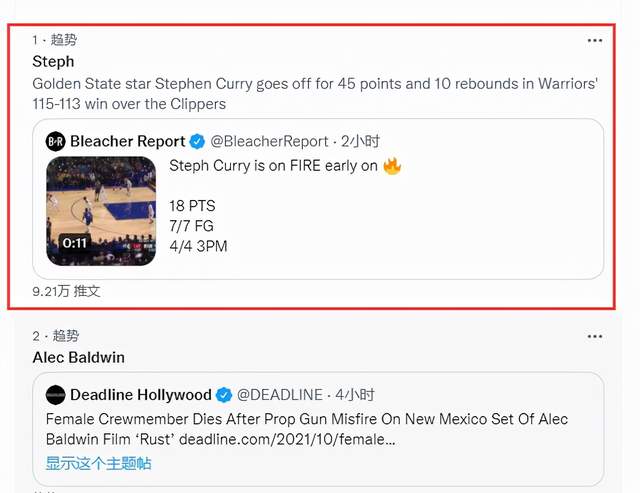The image size is (640, 493).
Task: Click the 显示这个主题帖 link
Action: (x=98, y=463)
